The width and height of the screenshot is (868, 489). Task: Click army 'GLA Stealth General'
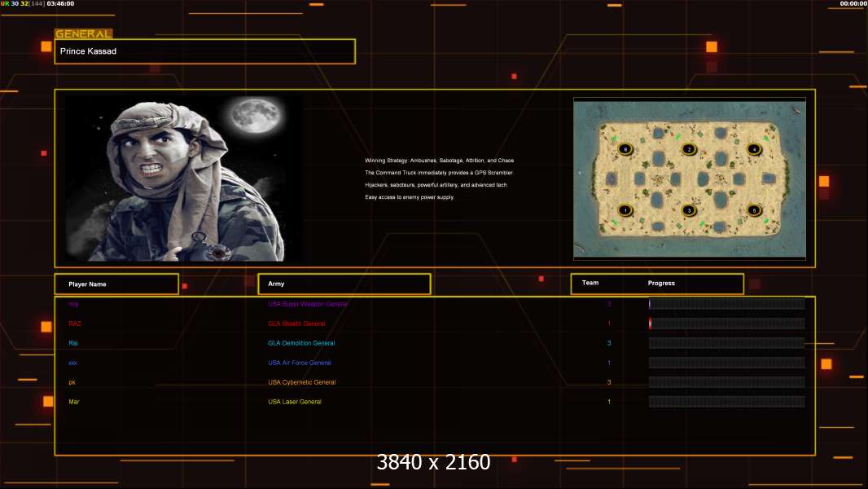click(296, 324)
